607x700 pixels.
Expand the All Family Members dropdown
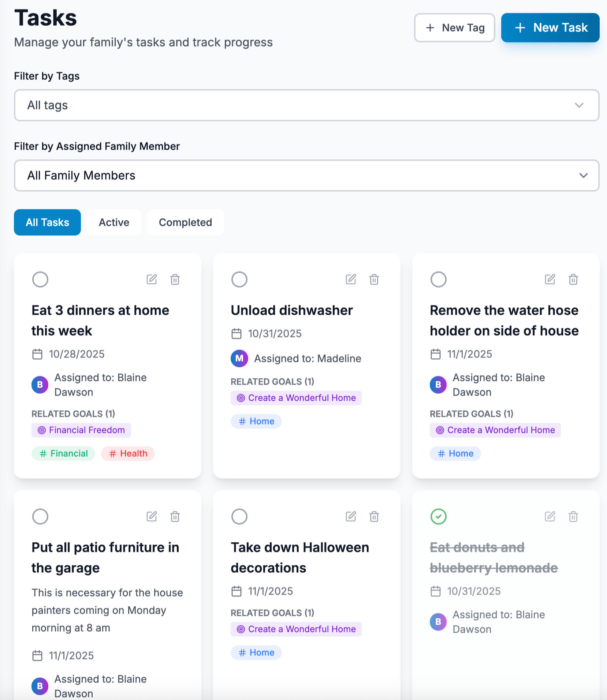pos(306,176)
